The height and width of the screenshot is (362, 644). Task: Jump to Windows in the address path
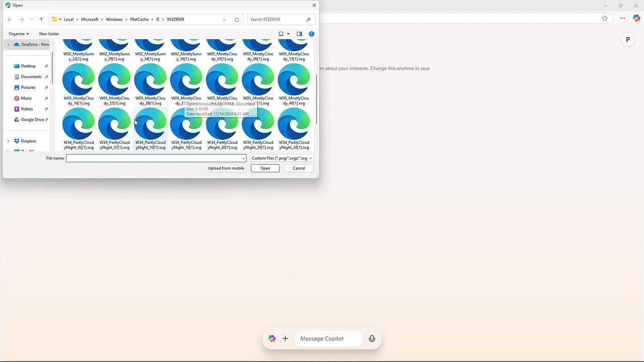(114, 20)
